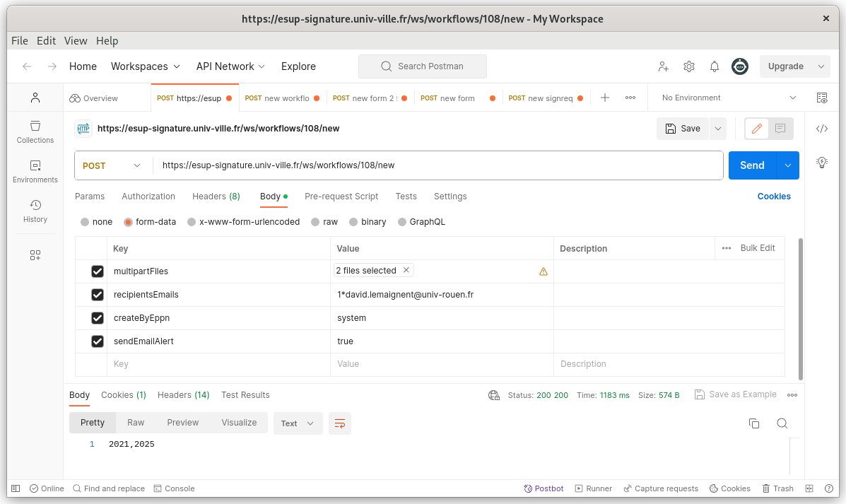
Task: Click the invite collaborators icon
Action: pos(663,66)
